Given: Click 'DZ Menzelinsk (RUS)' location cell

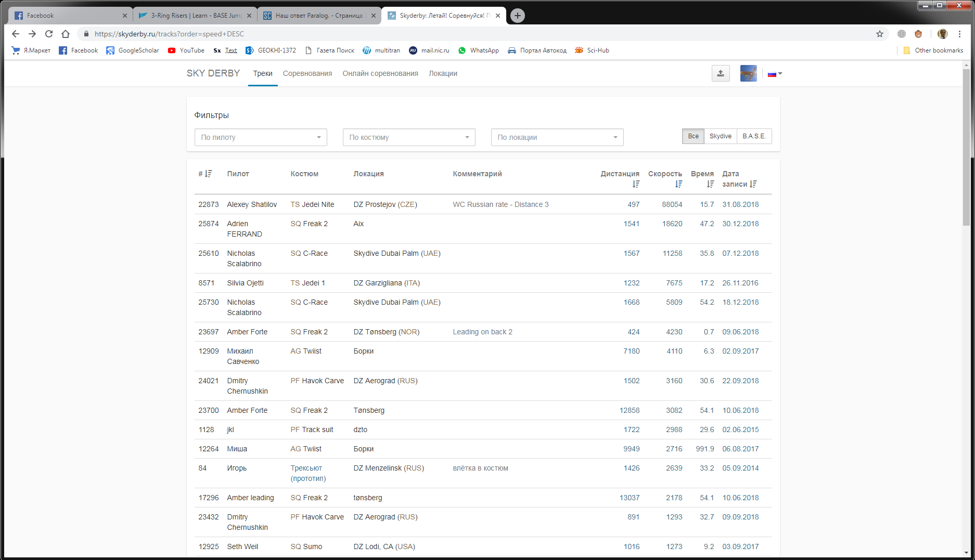Looking at the screenshot, I should click(x=389, y=468).
